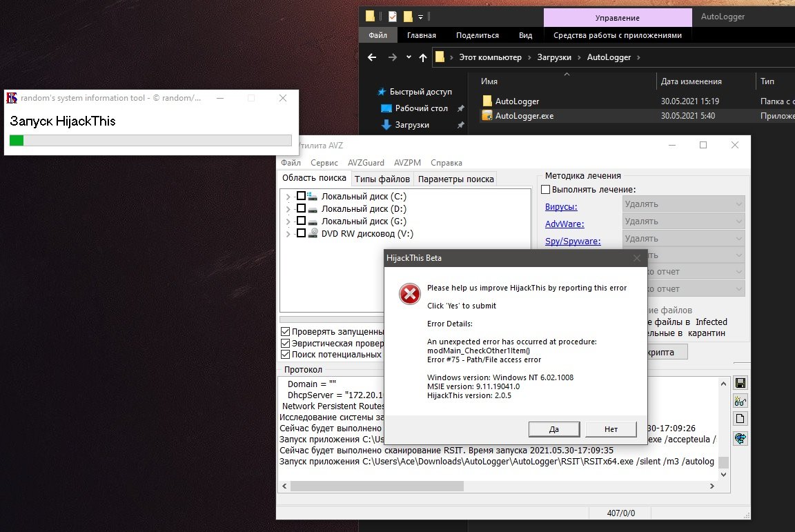This screenshot has width=795, height=532.
Task: Select the AutoLogger.exe file icon in Explorer
Action: (x=487, y=116)
